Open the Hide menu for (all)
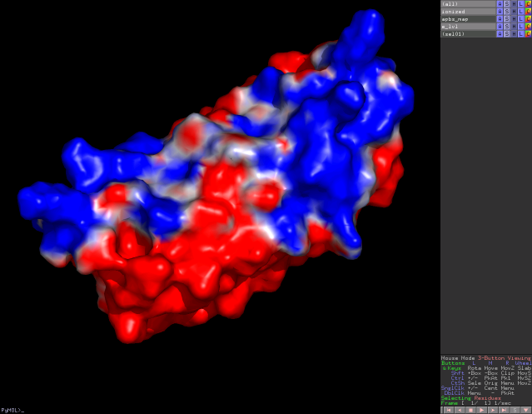Viewport: 532px width, 414px height. [514, 3]
